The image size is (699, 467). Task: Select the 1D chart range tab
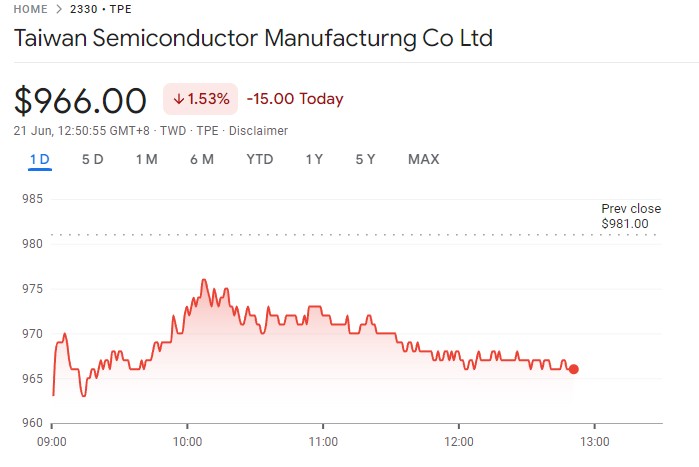(39, 160)
